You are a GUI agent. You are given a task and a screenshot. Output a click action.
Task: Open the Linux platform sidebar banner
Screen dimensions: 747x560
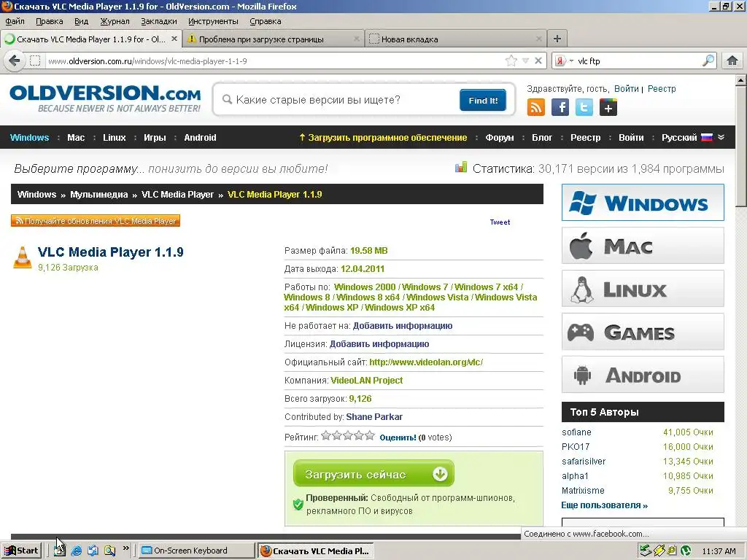643,289
